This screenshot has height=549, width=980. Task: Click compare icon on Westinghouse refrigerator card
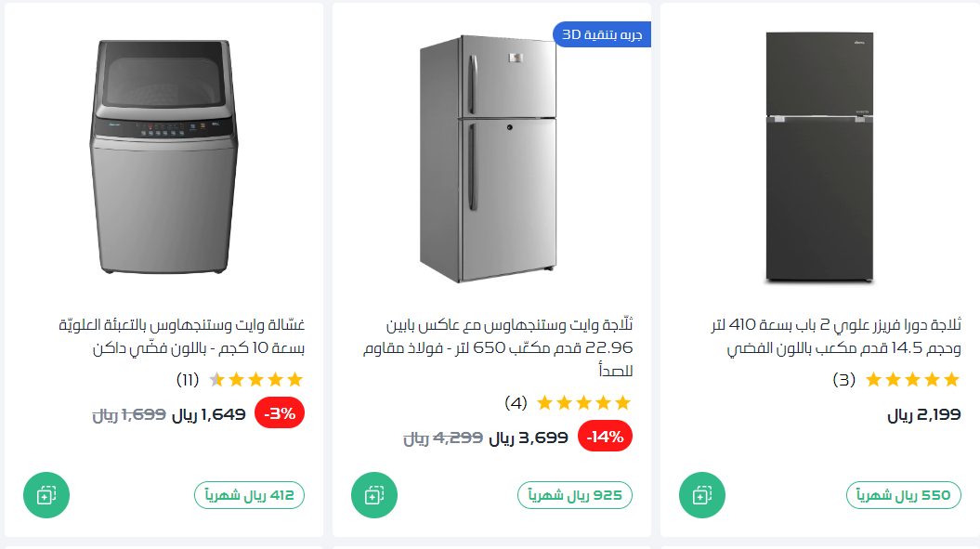click(x=373, y=495)
